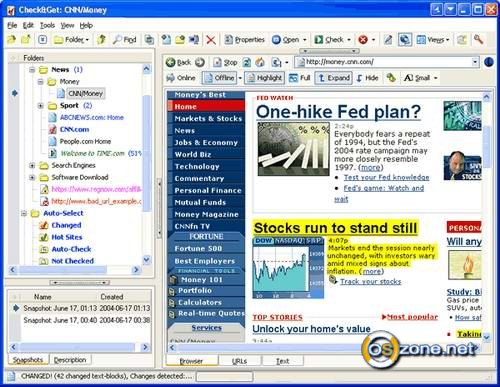Viewport: 500px width, 387px height.
Task: Open the Folder dropdown in the toolbar
Action: pos(71,40)
